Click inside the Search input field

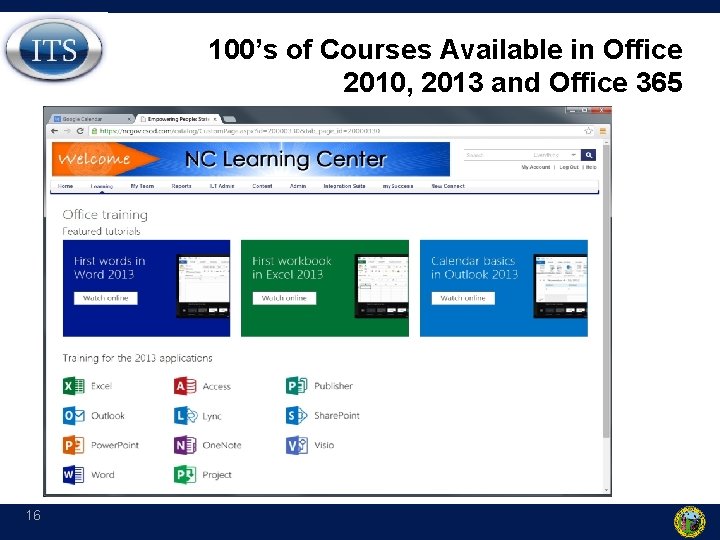point(496,155)
